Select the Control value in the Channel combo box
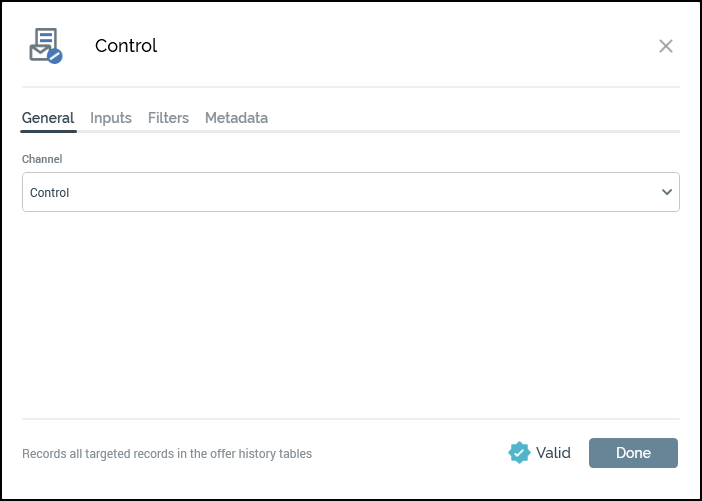The width and height of the screenshot is (702, 501). click(50, 193)
